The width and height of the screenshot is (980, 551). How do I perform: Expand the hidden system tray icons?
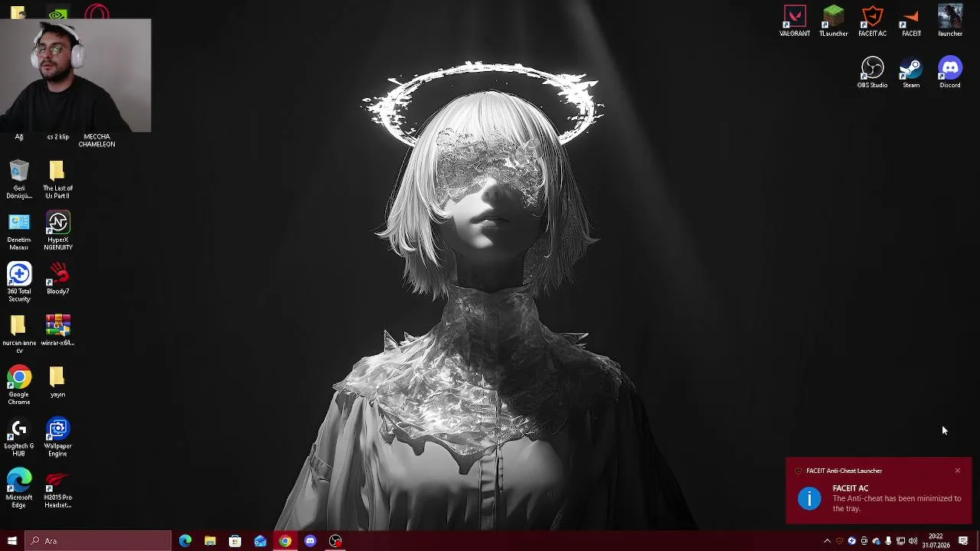click(x=827, y=541)
